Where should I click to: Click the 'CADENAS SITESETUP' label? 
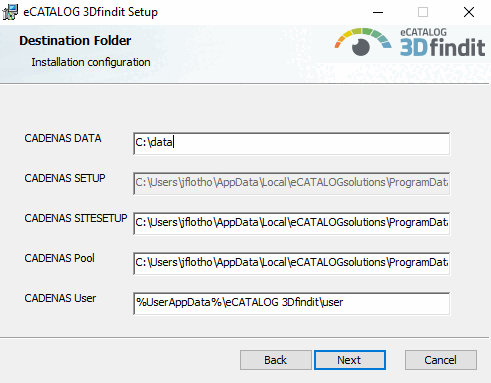coord(76,218)
